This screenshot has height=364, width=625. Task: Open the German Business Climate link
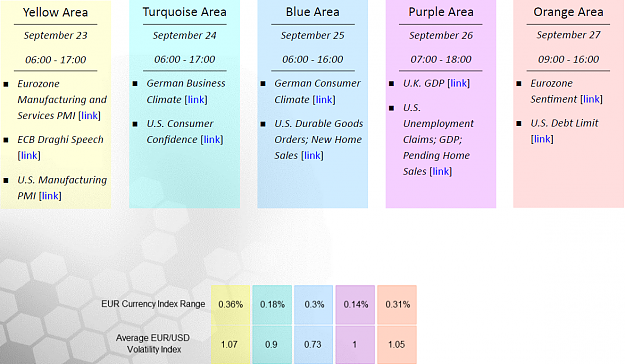tap(196, 100)
